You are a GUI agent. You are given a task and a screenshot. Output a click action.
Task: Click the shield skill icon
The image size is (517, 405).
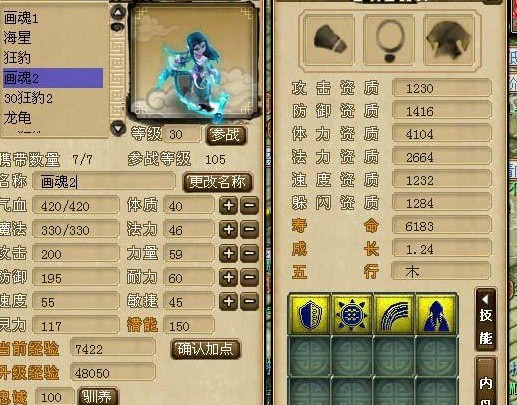pos(310,314)
